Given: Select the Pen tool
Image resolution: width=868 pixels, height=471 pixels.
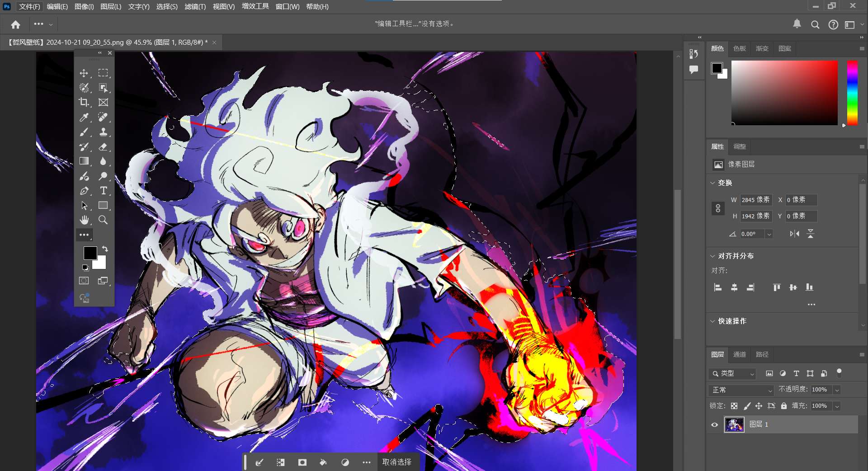Looking at the screenshot, I should 84,191.
